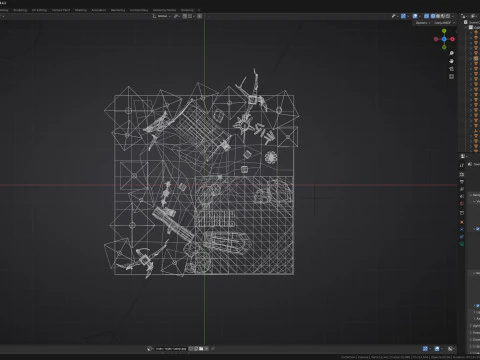Open the viewport shading options dropdown

click(453, 16)
